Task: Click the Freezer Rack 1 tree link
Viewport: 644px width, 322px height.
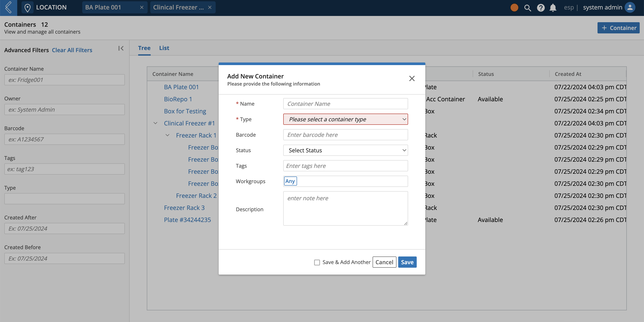Action: pos(196,135)
